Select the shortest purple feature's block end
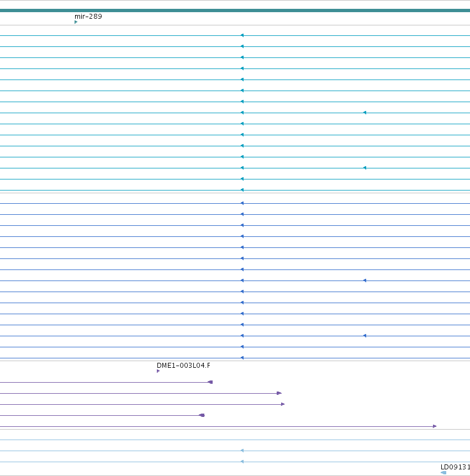Image resolution: width=470 pixels, height=476 pixels. (202, 415)
